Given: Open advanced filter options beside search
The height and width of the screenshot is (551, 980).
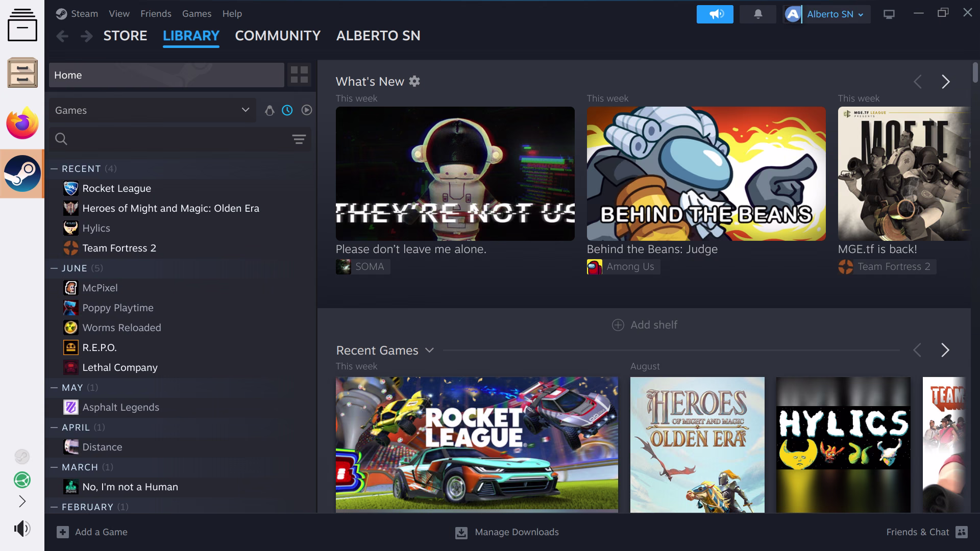Looking at the screenshot, I should tap(299, 139).
